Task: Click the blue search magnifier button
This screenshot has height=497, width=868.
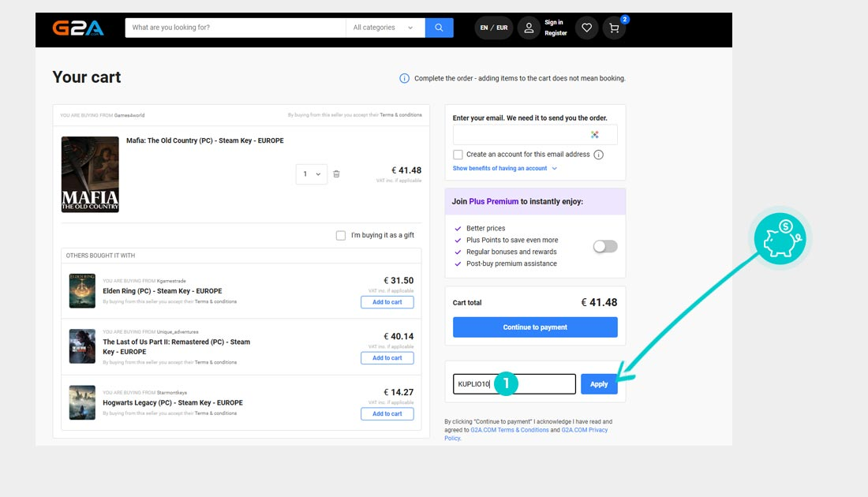Action: coord(439,28)
